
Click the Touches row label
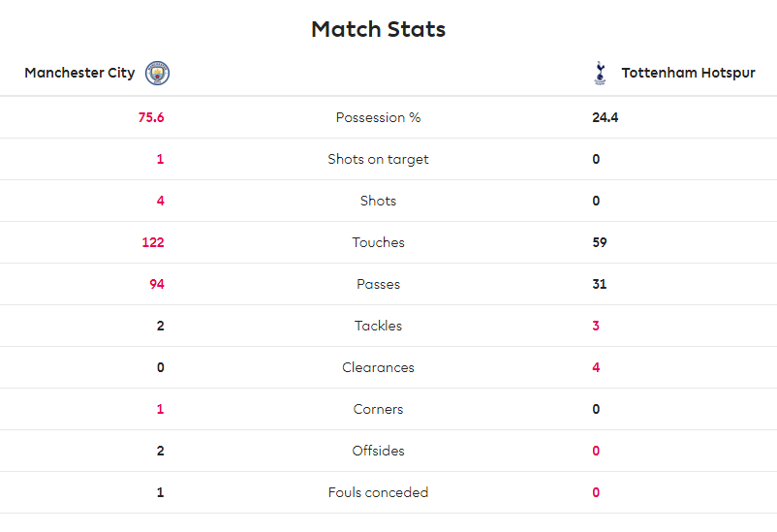[378, 242]
